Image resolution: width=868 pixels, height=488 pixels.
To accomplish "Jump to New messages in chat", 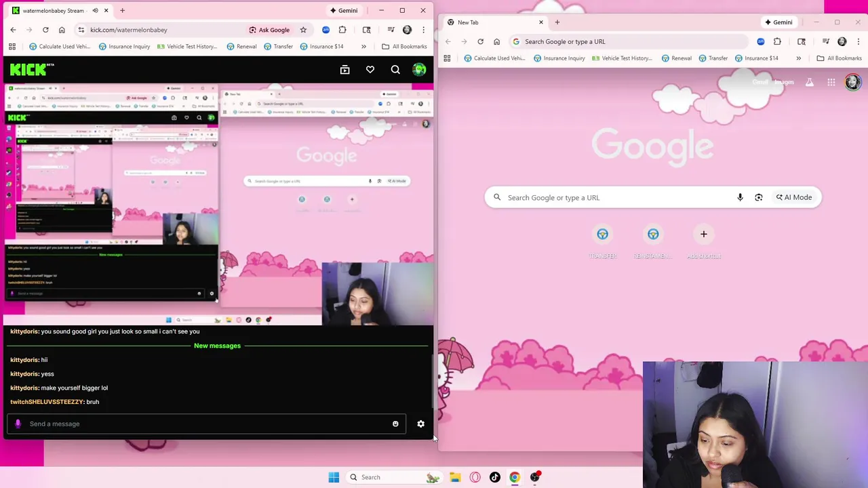I will [x=217, y=346].
